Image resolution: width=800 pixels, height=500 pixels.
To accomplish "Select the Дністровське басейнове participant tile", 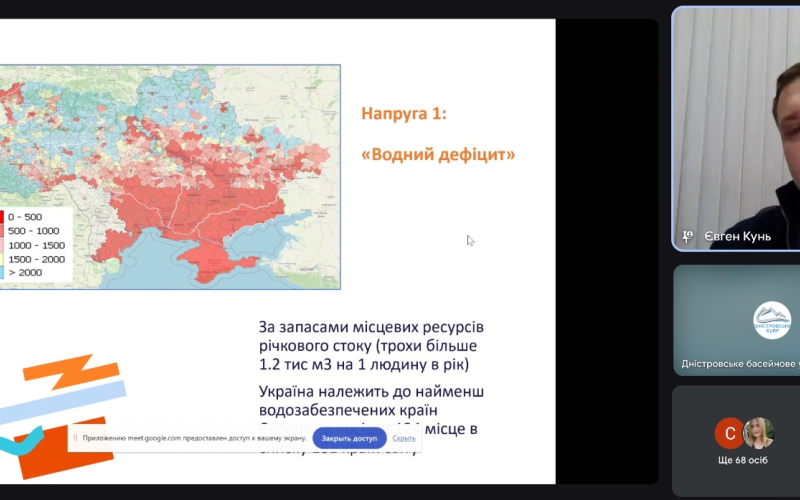I will pos(735,320).
